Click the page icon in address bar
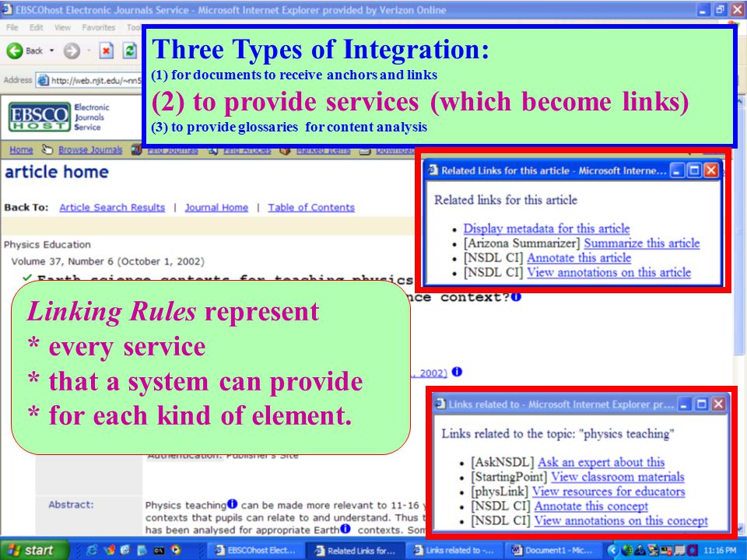This screenshot has height=560, width=747. (x=44, y=80)
